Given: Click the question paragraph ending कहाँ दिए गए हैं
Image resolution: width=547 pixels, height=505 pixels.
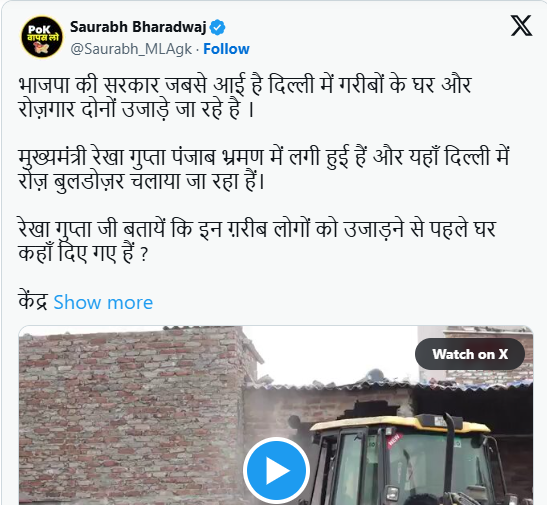Looking at the screenshot, I should pyautogui.click(x=257, y=241).
